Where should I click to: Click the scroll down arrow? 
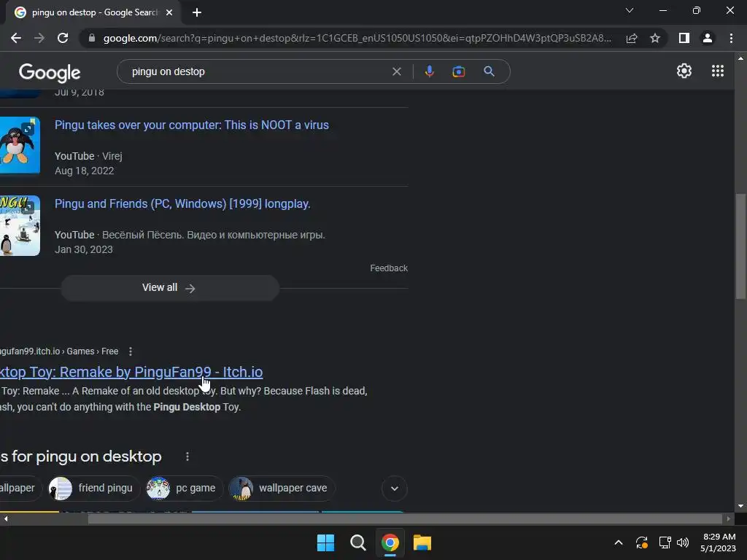click(x=740, y=506)
